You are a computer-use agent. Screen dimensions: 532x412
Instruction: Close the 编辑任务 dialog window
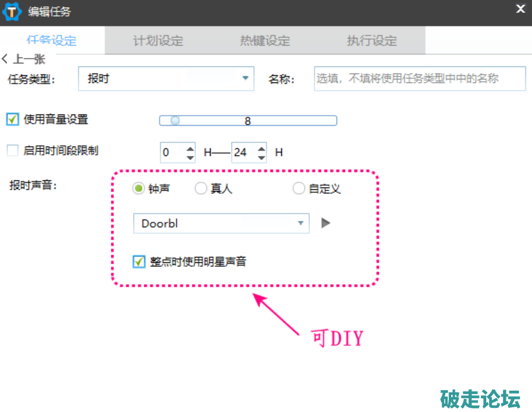click(x=520, y=9)
